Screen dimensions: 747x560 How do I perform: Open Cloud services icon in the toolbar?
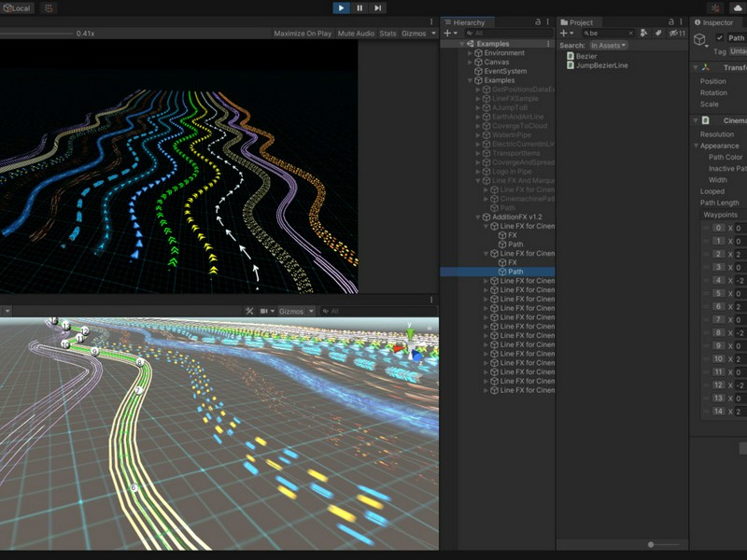737,8
